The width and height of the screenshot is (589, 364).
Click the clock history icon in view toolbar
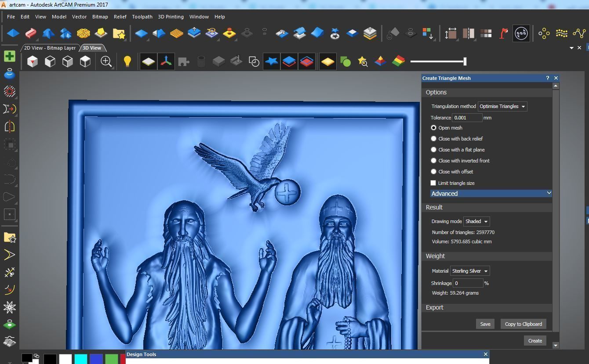pos(254,61)
